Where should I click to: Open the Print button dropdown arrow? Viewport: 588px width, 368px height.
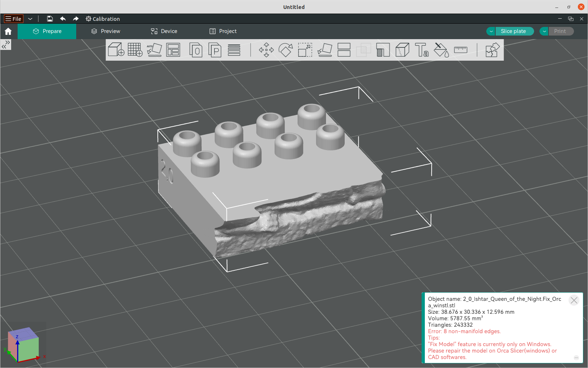(x=544, y=31)
